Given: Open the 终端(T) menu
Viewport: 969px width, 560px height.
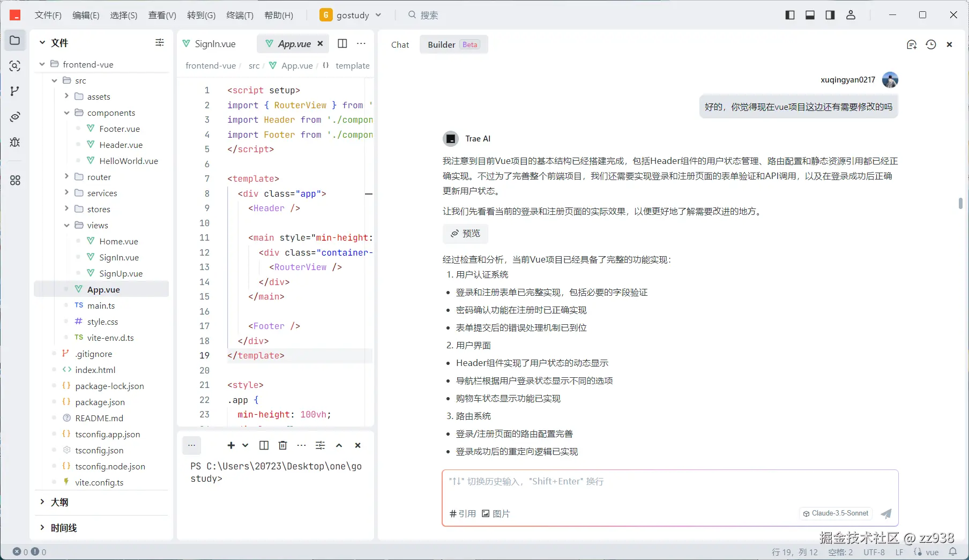Looking at the screenshot, I should 240,15.
